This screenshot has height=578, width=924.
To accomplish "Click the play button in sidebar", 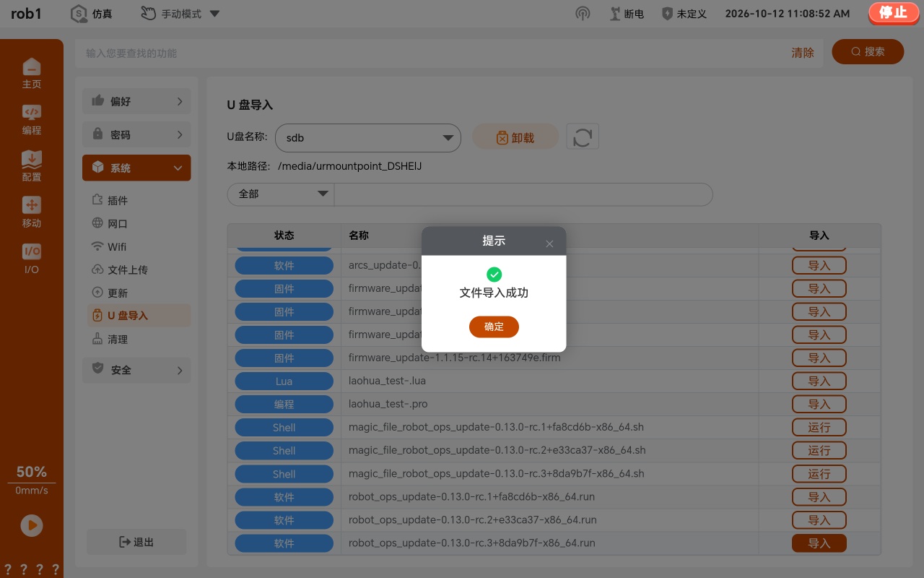I will pos(32,525).
